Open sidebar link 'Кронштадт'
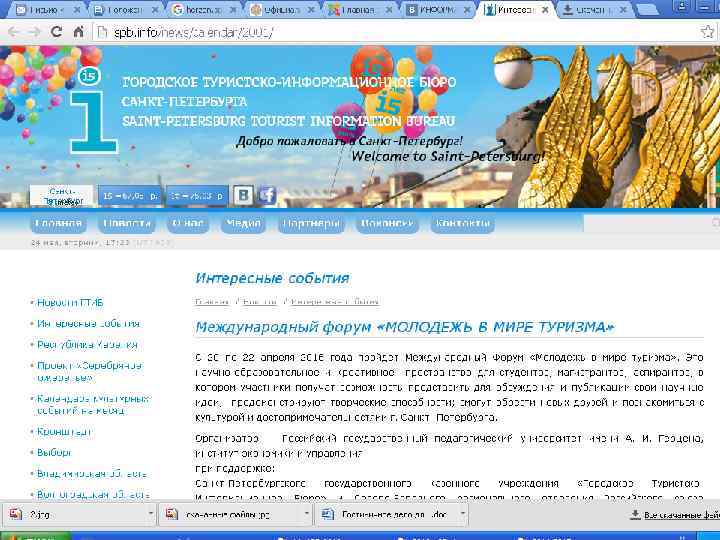720x540 pixels. (65, 432)
